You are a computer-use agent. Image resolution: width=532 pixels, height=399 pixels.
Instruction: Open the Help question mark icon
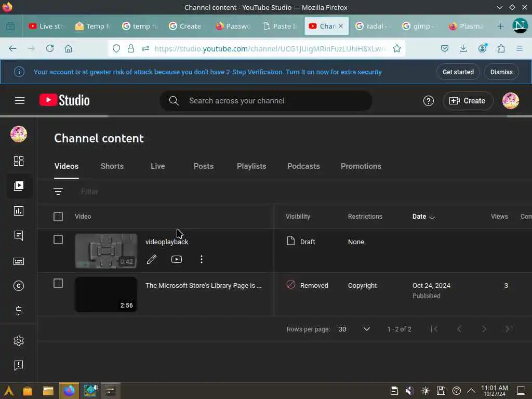pyautogui.click(x=428, y=101)
